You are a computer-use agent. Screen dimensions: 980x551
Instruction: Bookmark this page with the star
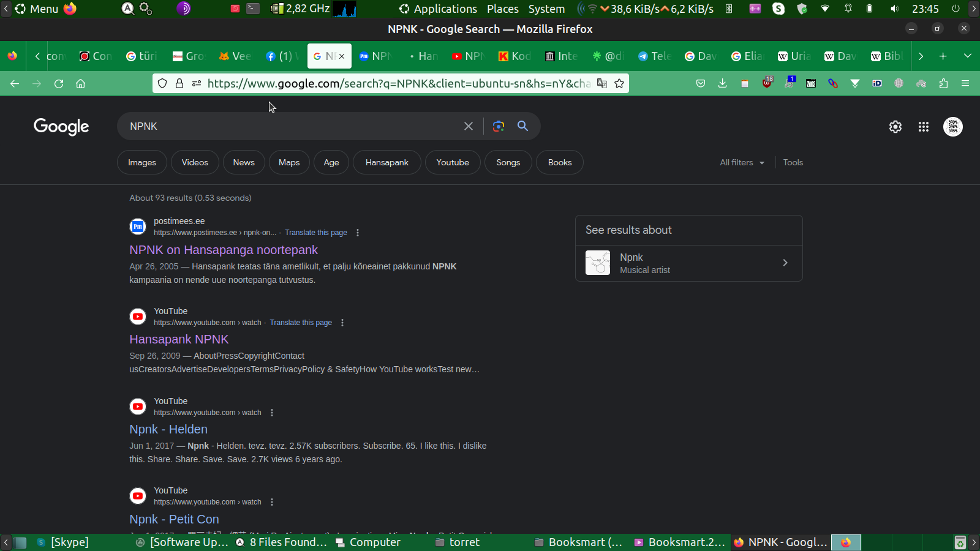tap(619, 84)
